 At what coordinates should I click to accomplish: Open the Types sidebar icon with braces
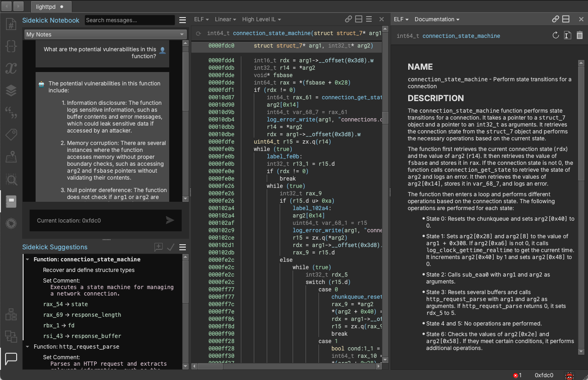coord(11,47)
